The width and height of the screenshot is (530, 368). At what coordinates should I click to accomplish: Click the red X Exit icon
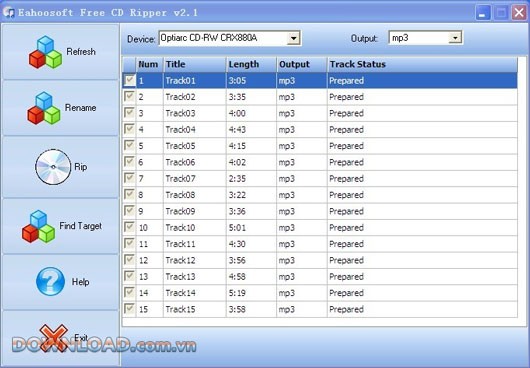pos(53,338)
